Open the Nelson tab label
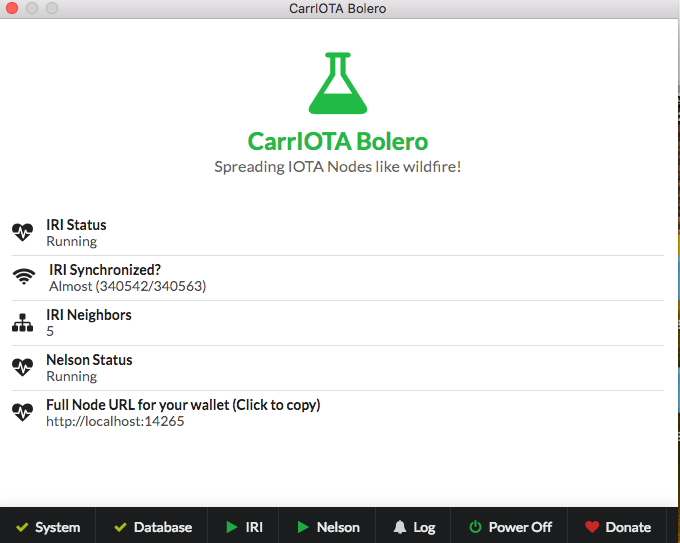 point(338,527)
